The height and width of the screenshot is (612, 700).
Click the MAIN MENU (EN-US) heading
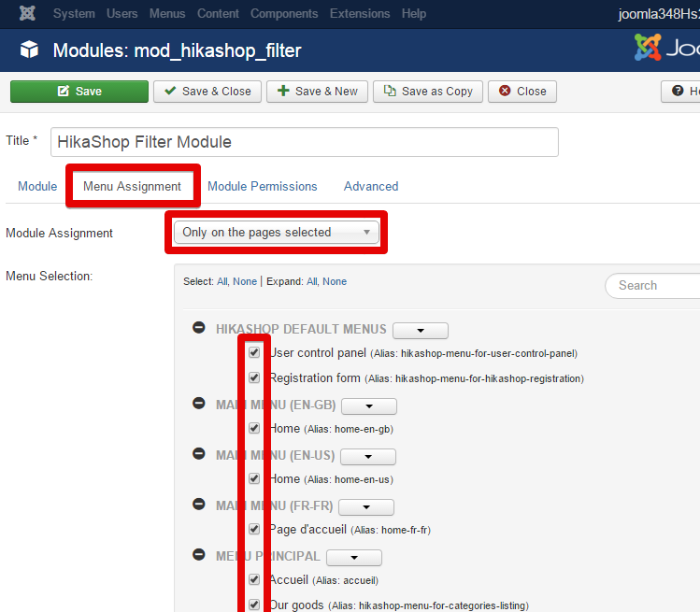click(276, 455)
